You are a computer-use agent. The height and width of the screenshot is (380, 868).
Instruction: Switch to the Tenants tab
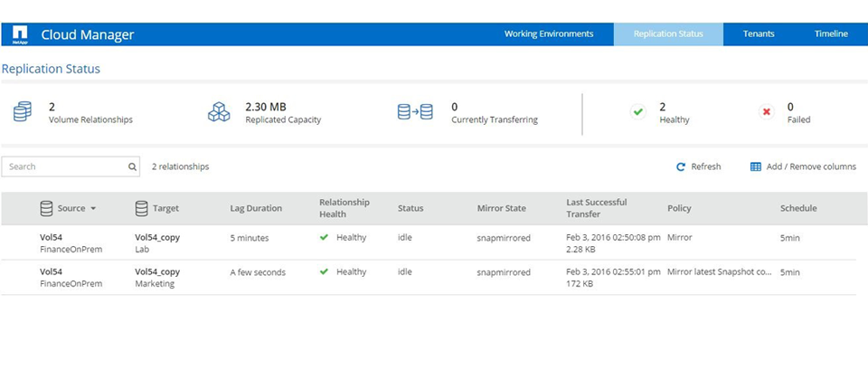[x=759, y=33]
